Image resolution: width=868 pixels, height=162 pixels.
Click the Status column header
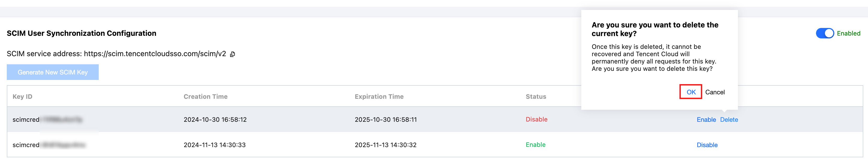536,96
